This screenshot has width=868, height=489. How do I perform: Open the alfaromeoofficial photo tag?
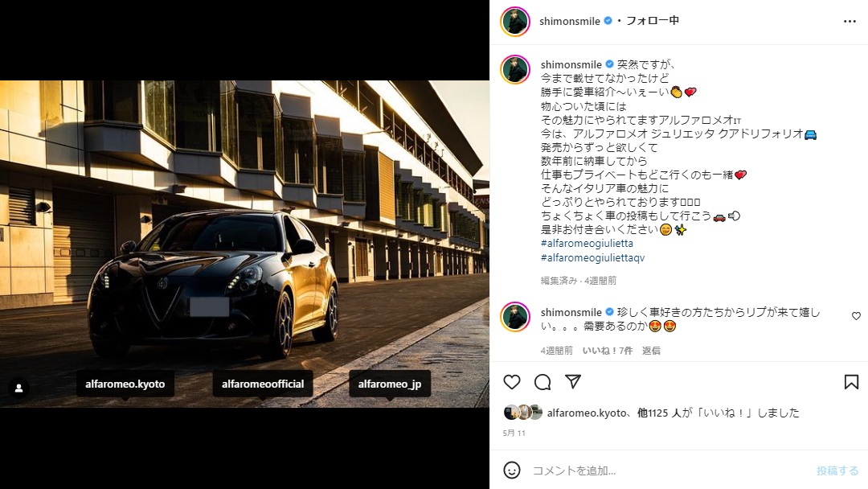pos(263,384)
